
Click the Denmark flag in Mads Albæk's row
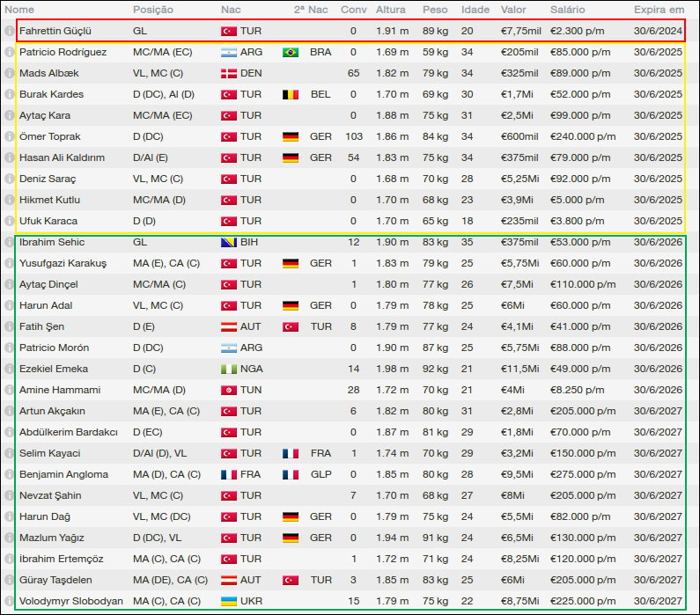pyautogui.click(x=229, y=73)
